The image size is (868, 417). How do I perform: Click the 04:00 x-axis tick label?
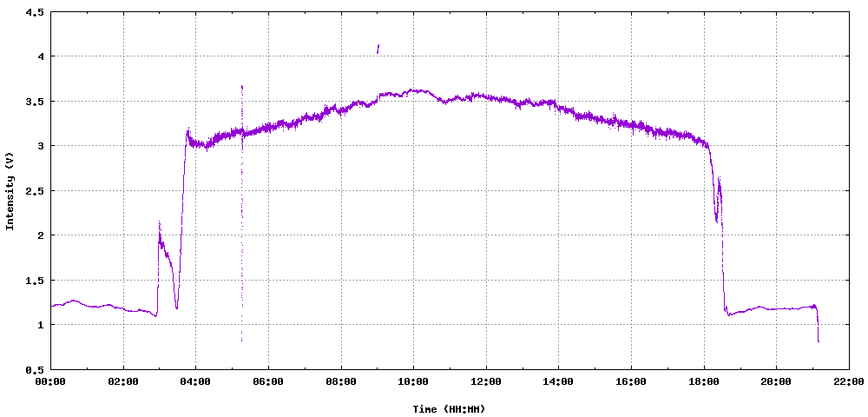[x=196, y=381]
